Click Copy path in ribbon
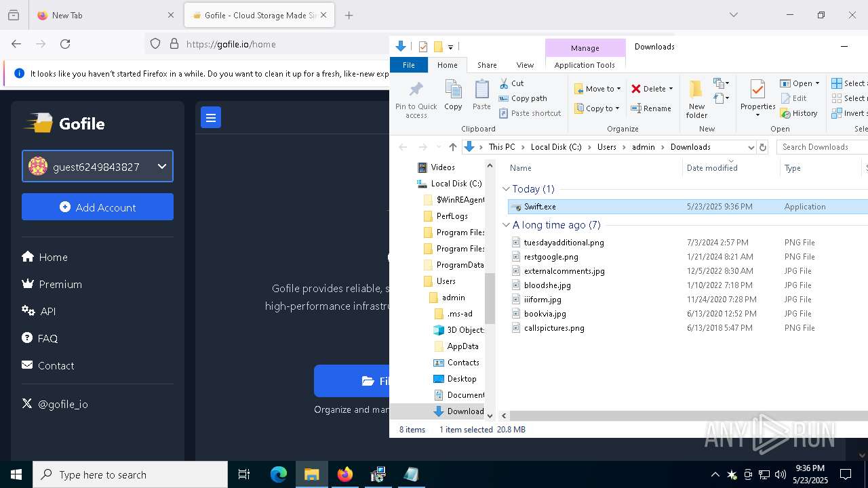868x488 pixels. [523, 98]
